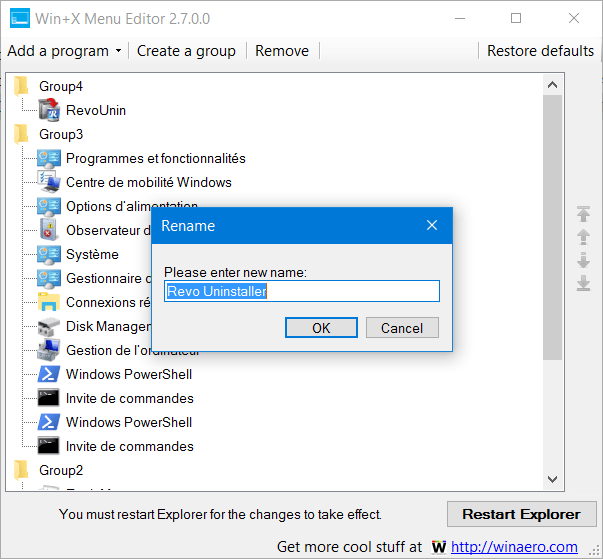The width and height of the screenshot is (603, 559).
Task: Click the Connexions réseau folder icon
Action: tap(49, 302)
